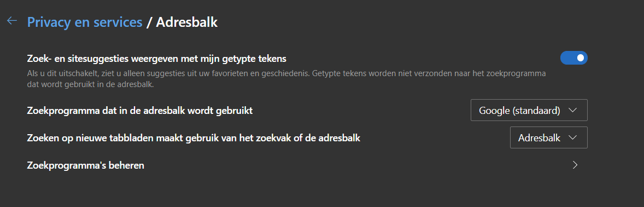Disable the search and site suggestions toggle
The width and height of the screenshot is (644, 207).
pos(574,58)
